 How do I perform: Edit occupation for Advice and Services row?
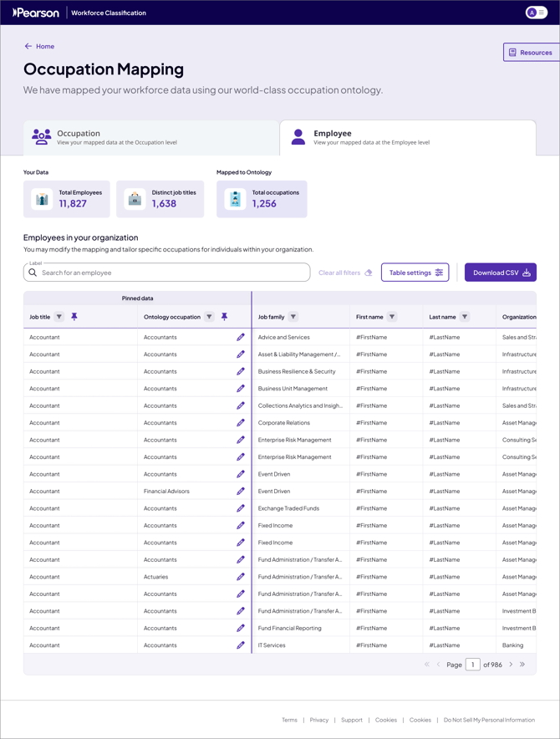click(x=241, y=337)
